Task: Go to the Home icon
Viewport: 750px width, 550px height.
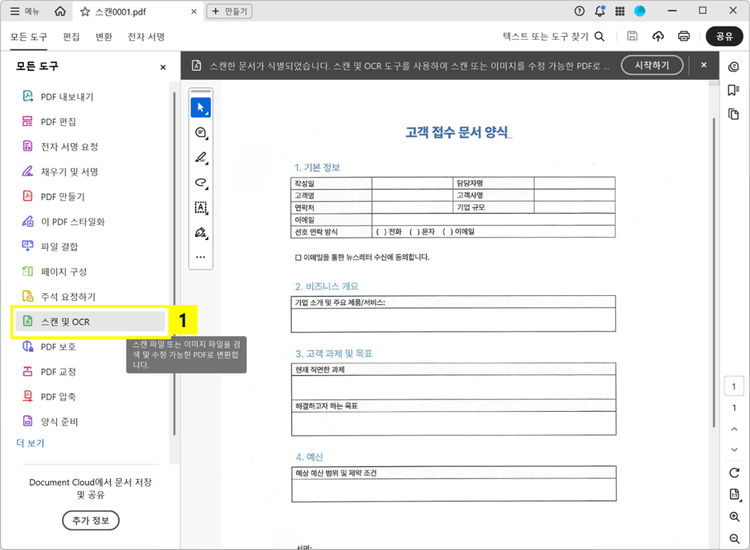Action: pos(60,11)
